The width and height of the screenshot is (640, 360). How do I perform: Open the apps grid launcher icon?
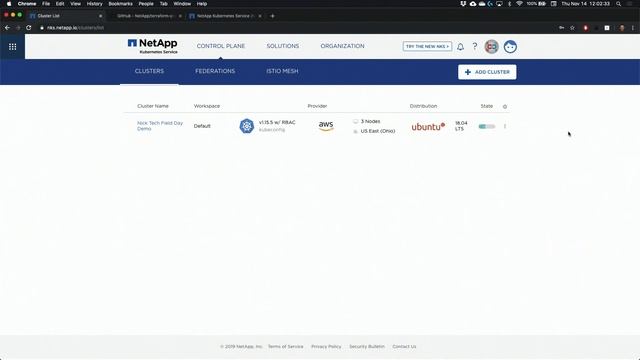[x=12, y=47]
